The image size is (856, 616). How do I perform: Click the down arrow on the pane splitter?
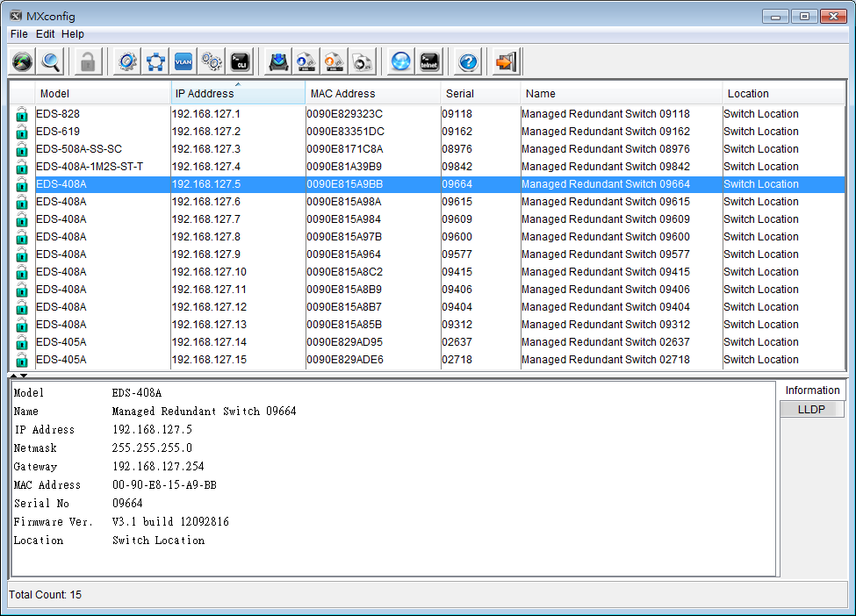click(24, 376)
